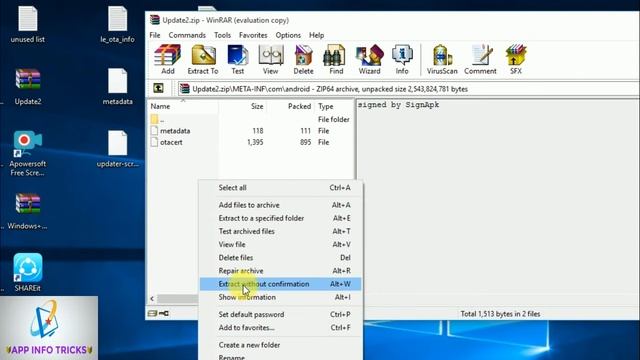Open the Help menu
The width and height of the screenshot is (640, 360).
[316, 35]
